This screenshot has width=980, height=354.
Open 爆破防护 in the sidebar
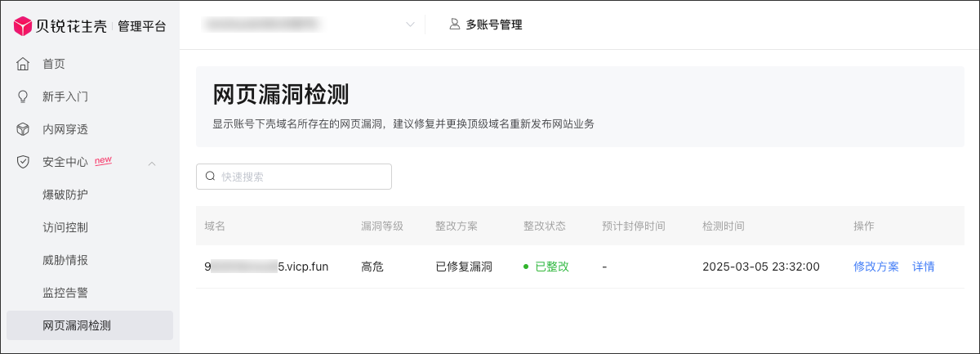pyautogui.click(x=65, y=195)
